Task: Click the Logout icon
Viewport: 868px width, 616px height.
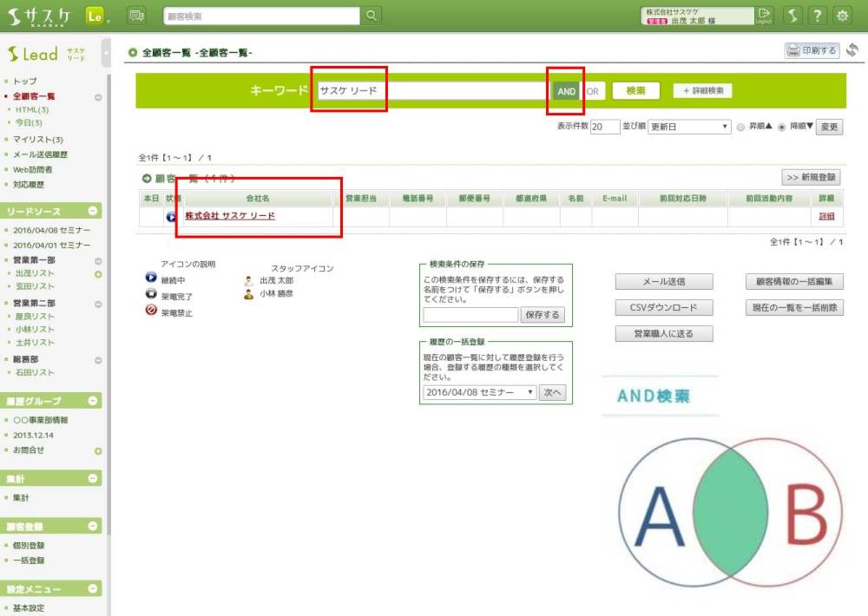Action: pyautogui.click(x=764, y=16)
